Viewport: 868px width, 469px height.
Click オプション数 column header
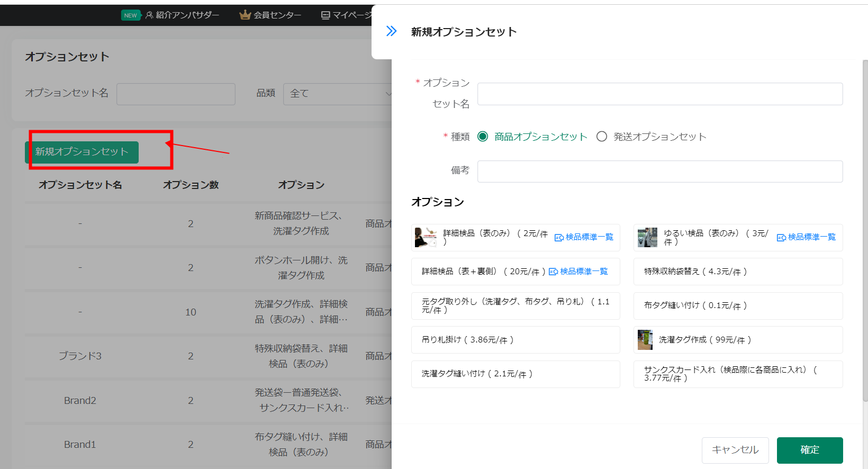coord(191,185)
